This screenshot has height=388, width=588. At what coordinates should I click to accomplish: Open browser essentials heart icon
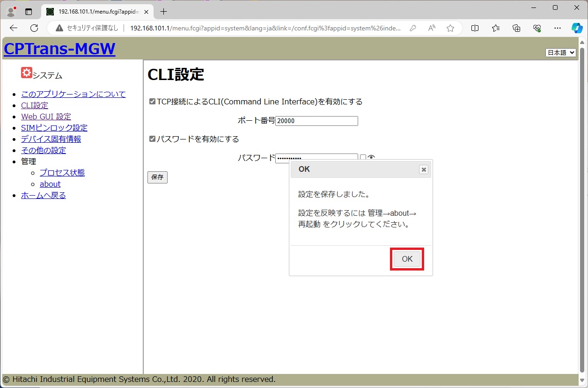[x=537, y=28]
